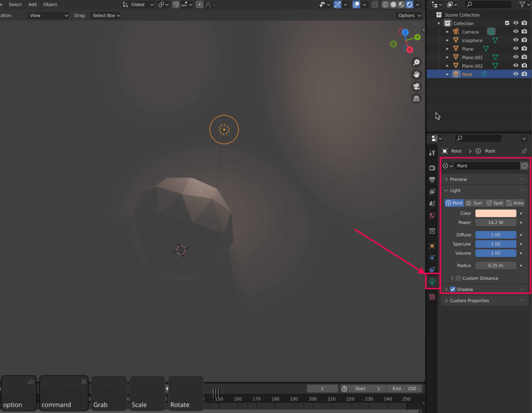
Task: Collapse the Collection in outliner
Action: click(438, 23)
